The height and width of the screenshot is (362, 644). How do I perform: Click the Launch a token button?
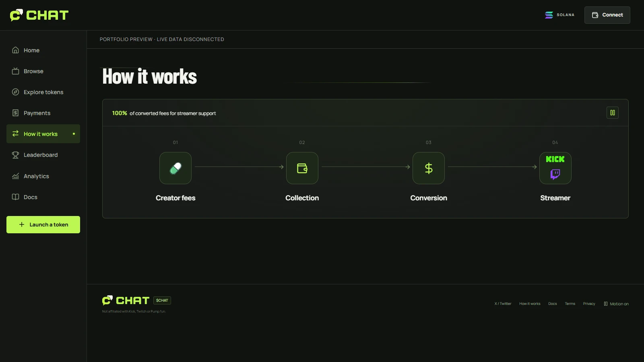tap(43, 224)
